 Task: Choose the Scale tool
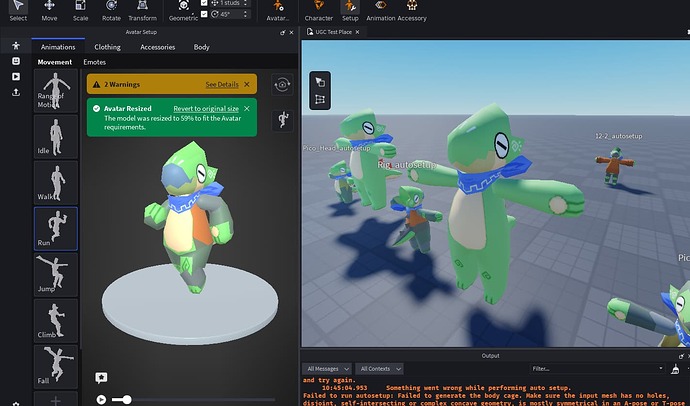click(80, 10)
